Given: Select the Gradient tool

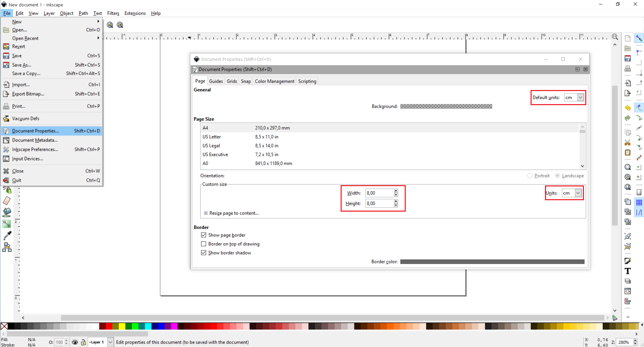Looking at the screenshot, I should pyautogui.click(x=7, y=223).
